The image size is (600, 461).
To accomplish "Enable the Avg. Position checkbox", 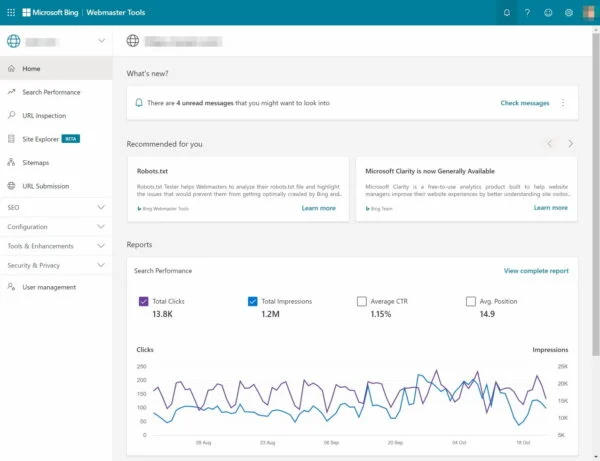I will click(471, 301).
